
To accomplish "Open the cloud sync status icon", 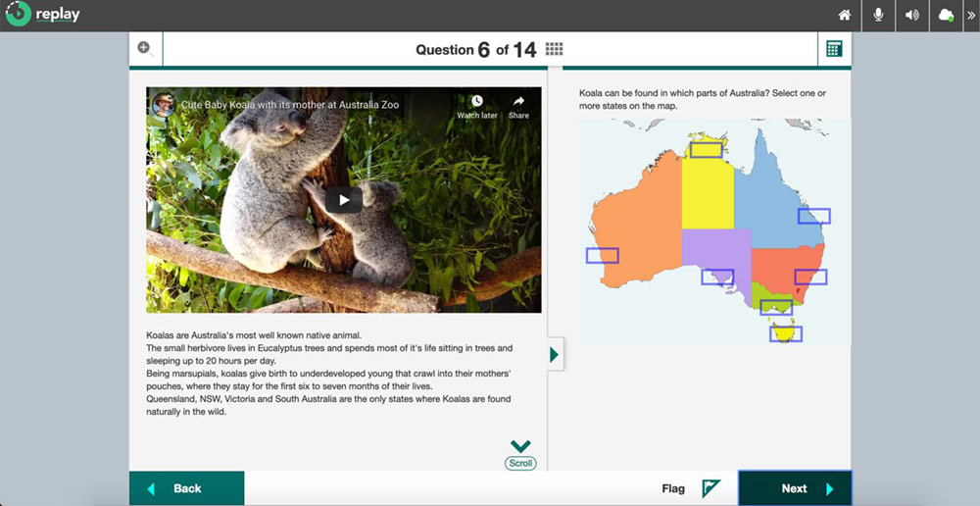I will click(x=946, y=15).
